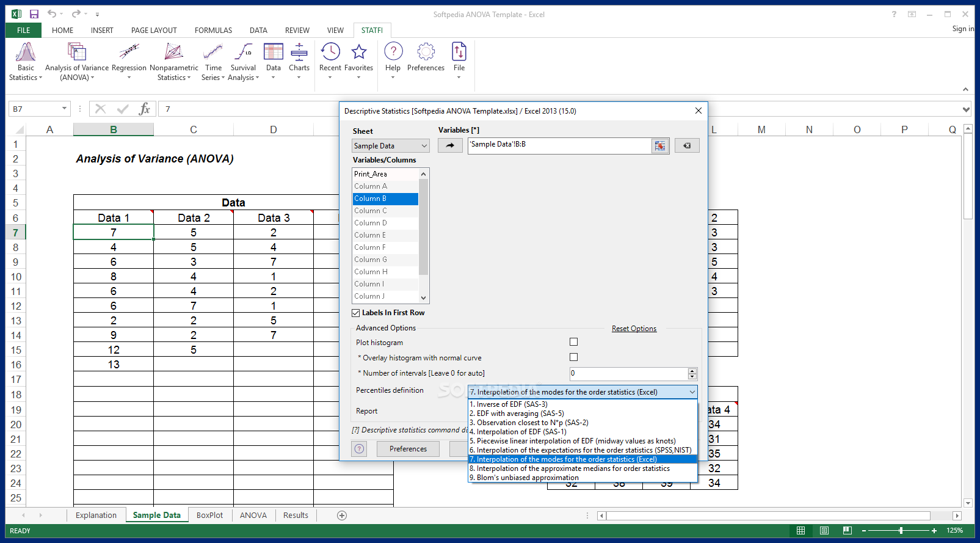Open Favorites star icon menu
Viewport: 980px width, 543px height.
click(x=359, y=61)
